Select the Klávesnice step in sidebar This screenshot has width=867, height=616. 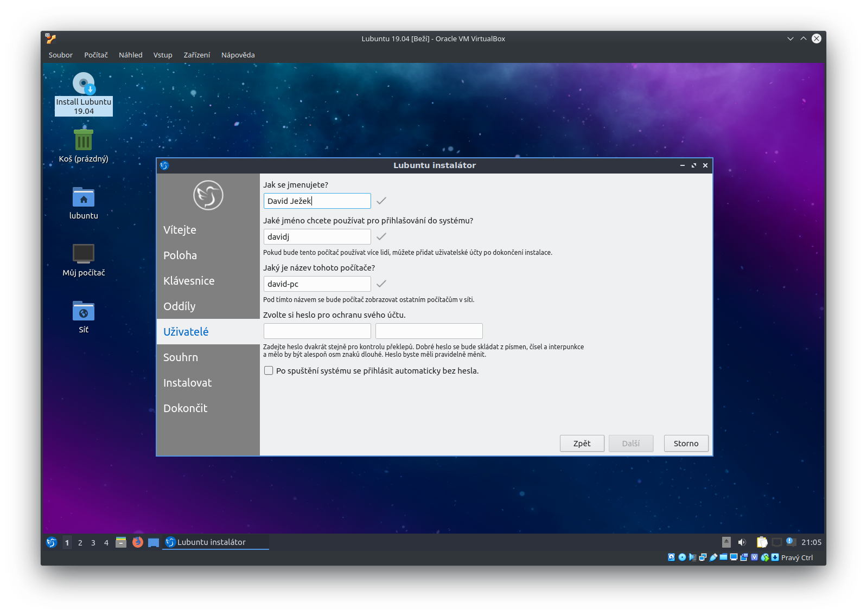pyautogui.click(x=208, y=281)
